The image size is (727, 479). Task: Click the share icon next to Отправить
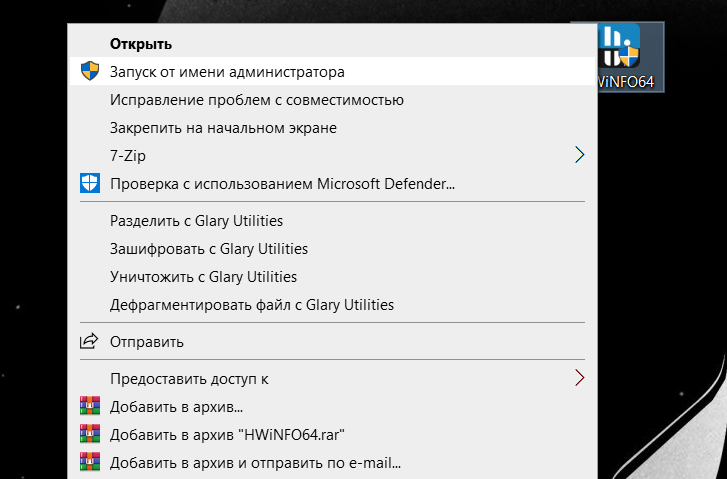pyautogui.click(x=89, y=341)
